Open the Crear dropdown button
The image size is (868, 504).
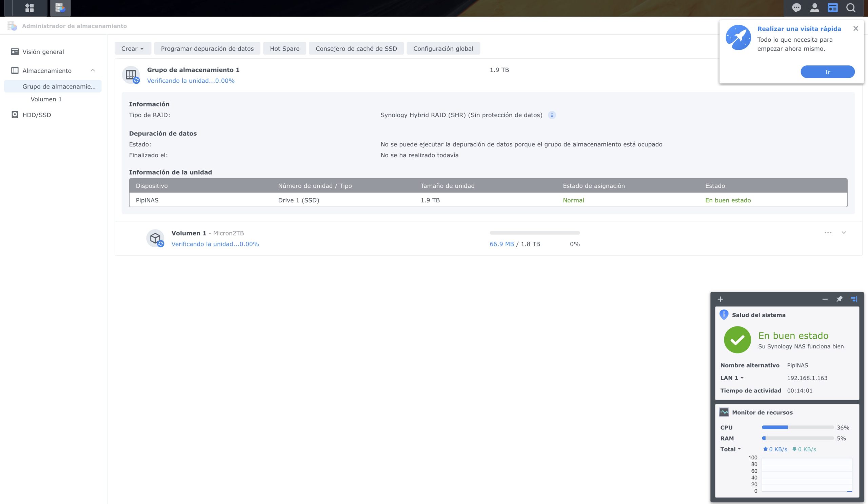[133, 48]
